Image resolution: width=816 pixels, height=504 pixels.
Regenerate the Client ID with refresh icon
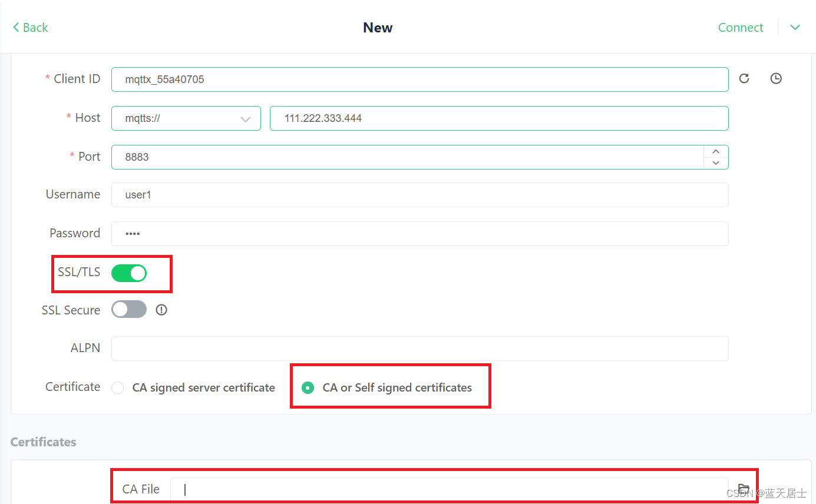(x=744, y=78)
